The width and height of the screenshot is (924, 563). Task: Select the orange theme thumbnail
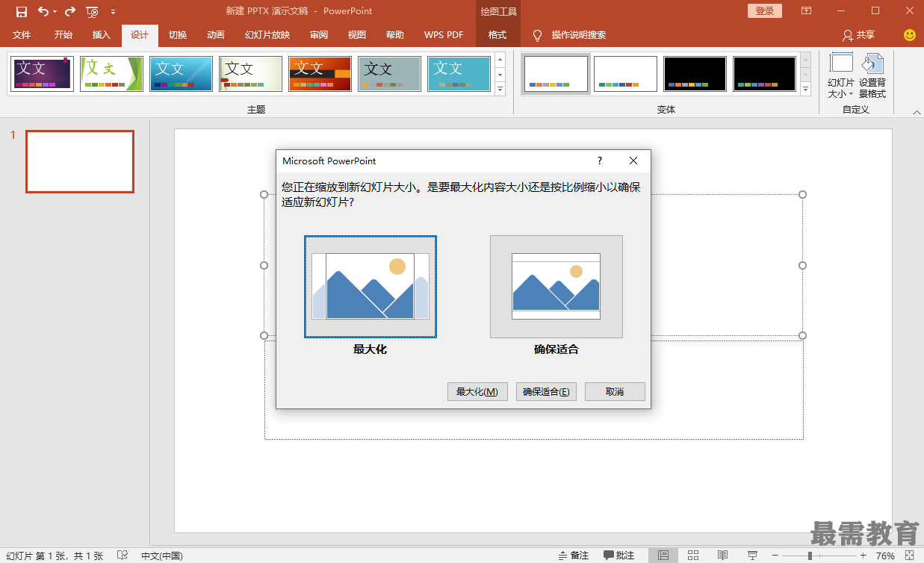[320, 74]
